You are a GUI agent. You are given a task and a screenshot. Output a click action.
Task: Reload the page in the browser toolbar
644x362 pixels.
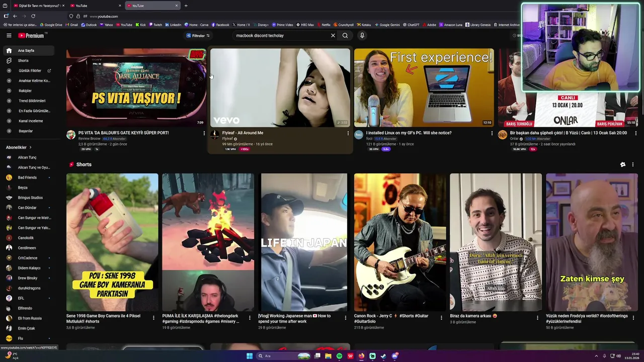[x=33, y=16]
